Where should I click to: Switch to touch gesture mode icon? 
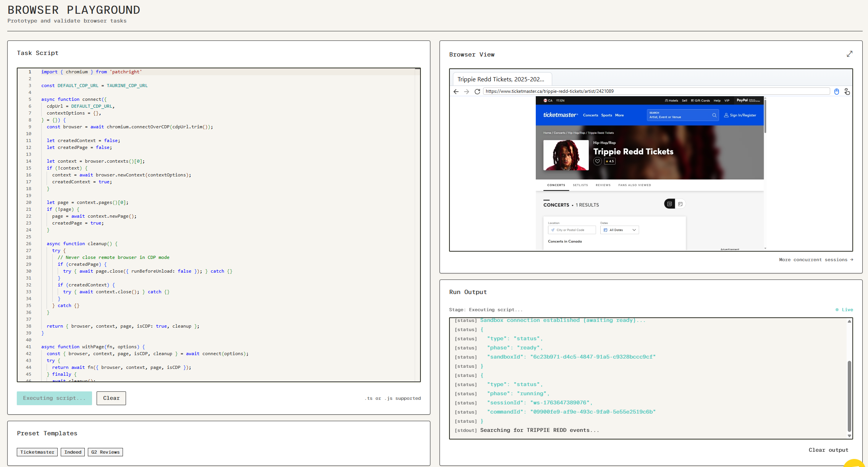click(847, 92)
